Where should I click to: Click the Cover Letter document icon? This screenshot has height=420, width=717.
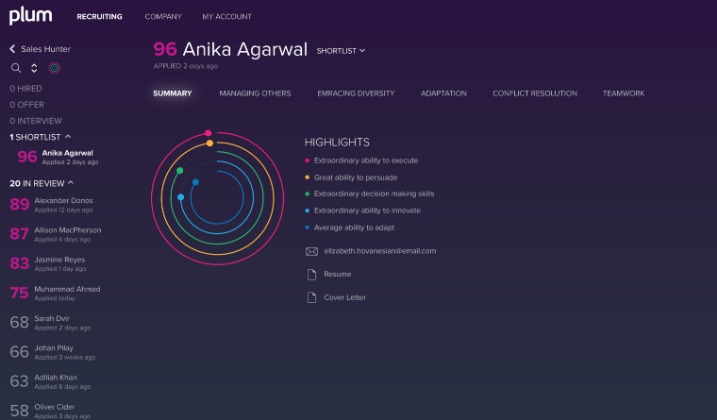[311, 297]
